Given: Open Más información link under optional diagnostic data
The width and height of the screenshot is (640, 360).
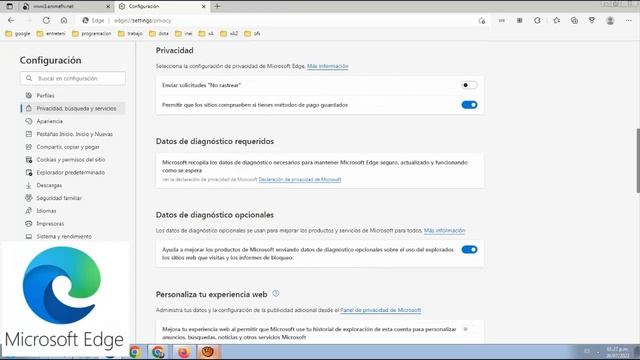Looking at the screenshot, I should pos(444,231).
